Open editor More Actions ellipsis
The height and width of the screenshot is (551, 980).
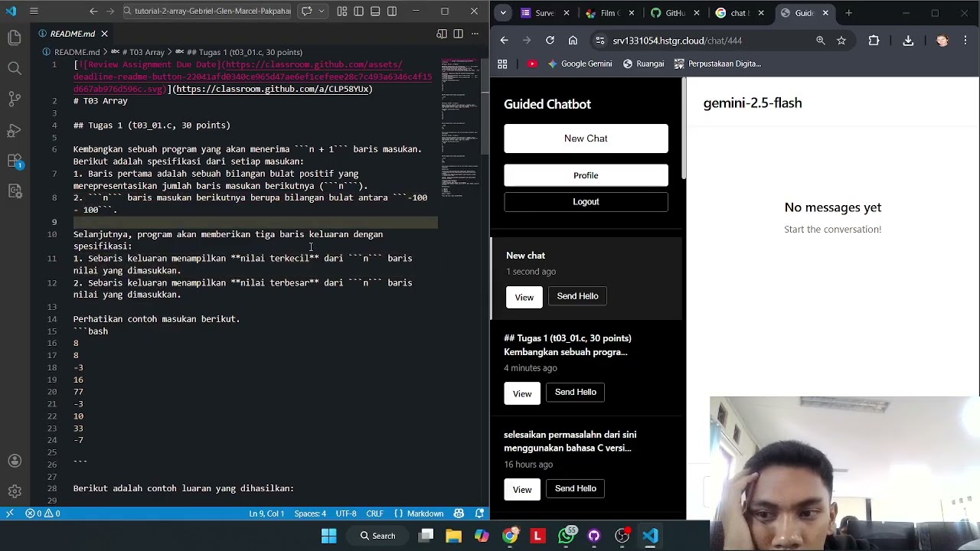pos(475,34)
